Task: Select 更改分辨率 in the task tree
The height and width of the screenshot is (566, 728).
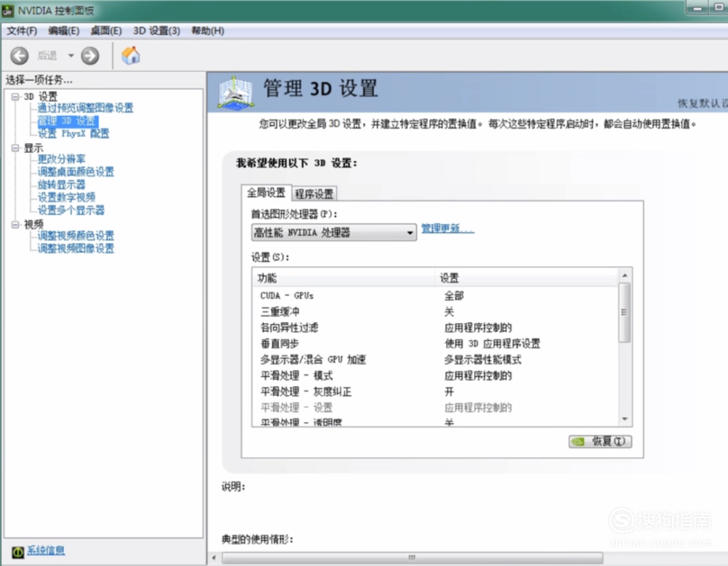Action: [x=61, y=159]
